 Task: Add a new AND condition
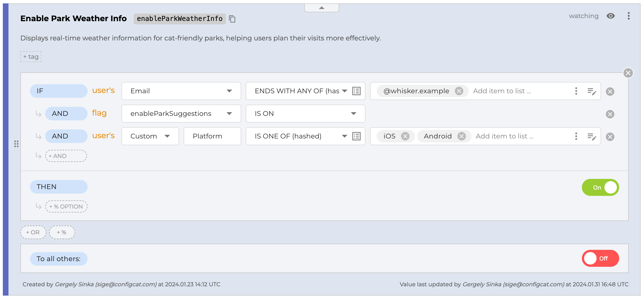[66, 156]
